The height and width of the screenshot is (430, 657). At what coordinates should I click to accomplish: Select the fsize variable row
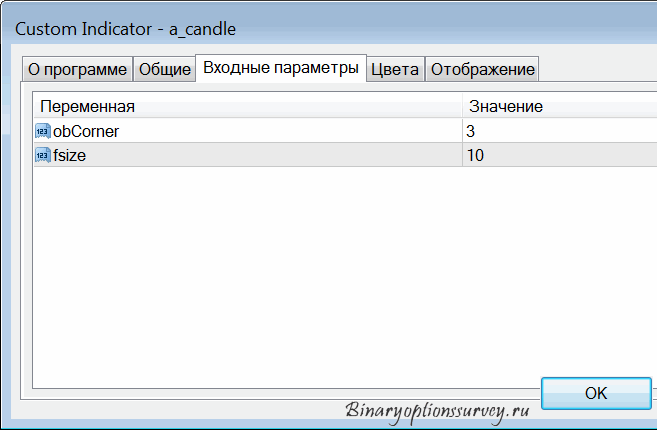pos(345,155)
